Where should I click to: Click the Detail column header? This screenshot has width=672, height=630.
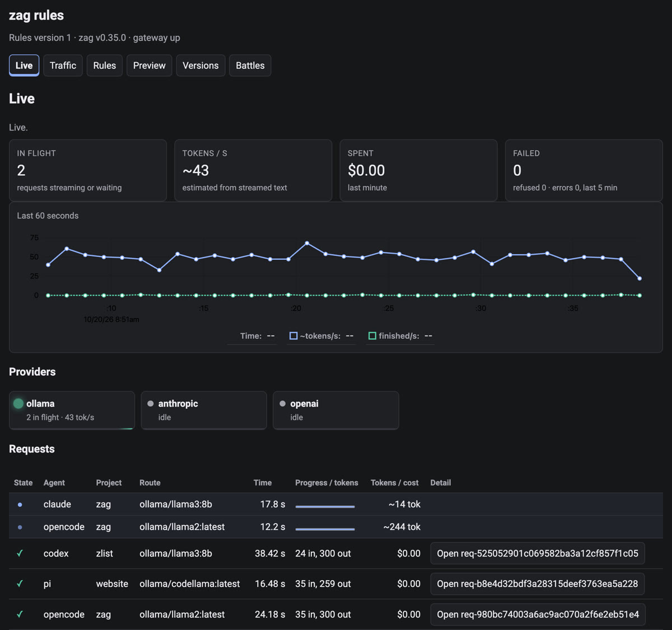pyautogui.click(x=441, y=483)
